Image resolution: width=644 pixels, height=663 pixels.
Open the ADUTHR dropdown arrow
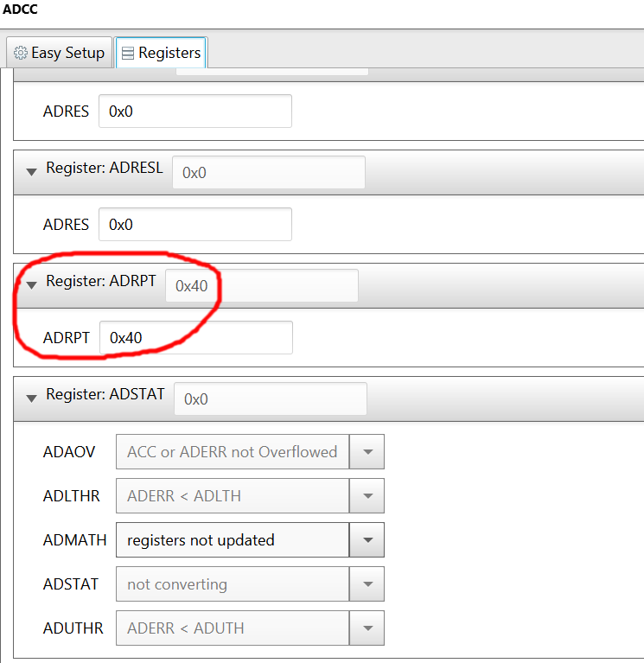click(x=367, y=628)
